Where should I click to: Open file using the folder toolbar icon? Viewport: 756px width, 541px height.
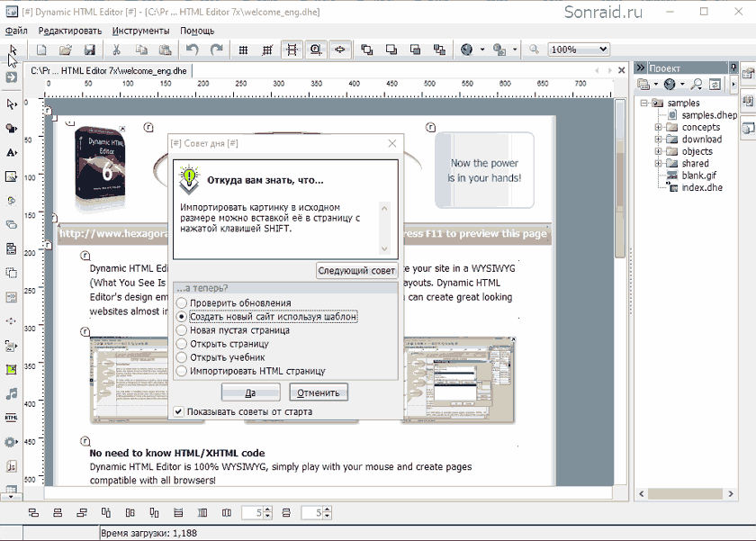66,50
